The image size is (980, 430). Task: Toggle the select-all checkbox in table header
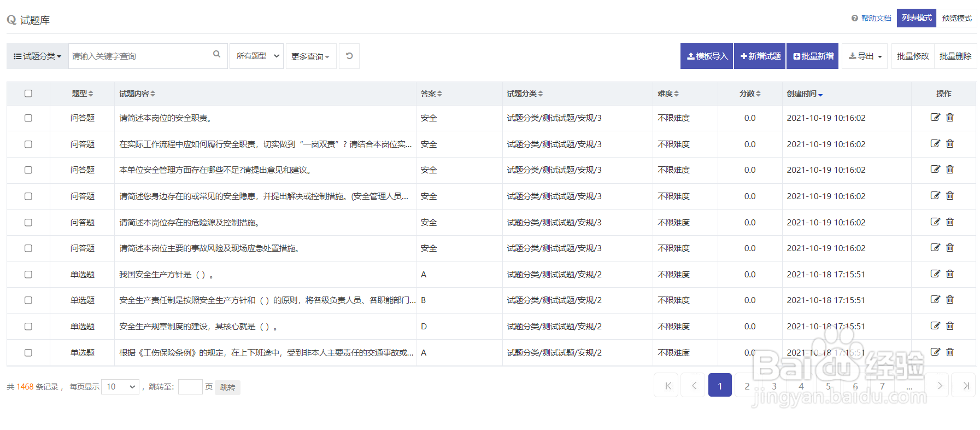tap(28, 94)
